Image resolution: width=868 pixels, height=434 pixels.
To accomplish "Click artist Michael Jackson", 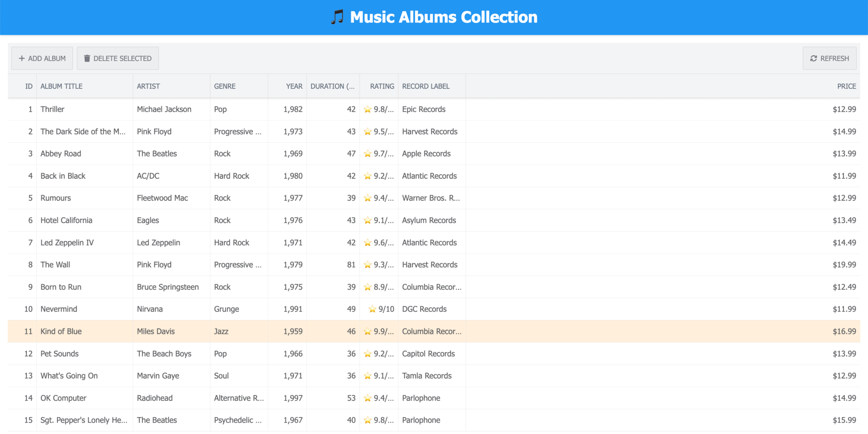I will (172, 109).
